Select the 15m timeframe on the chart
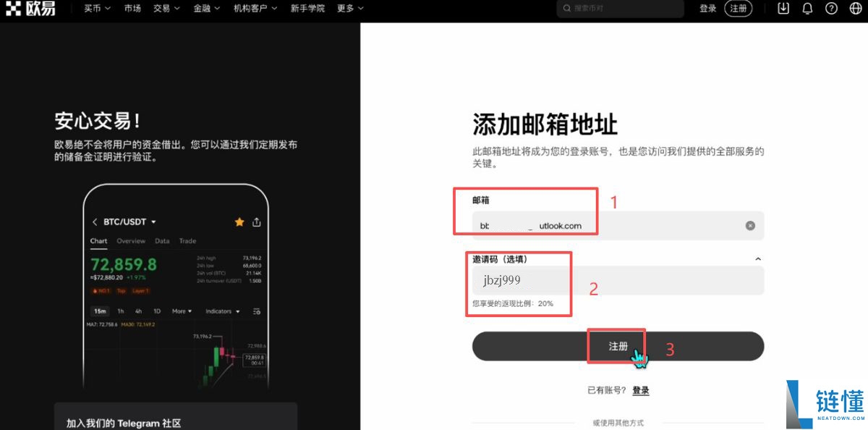The image size is (868, 430). tap(100, 311)
